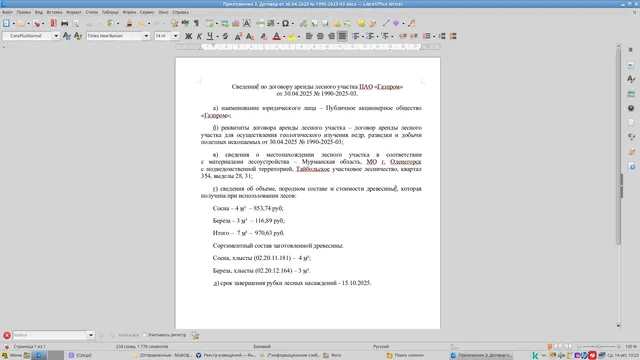Image resolution: width=640 pixels, height=360 pixels.
Task: Click the Print icon
Action: (64, 24)
